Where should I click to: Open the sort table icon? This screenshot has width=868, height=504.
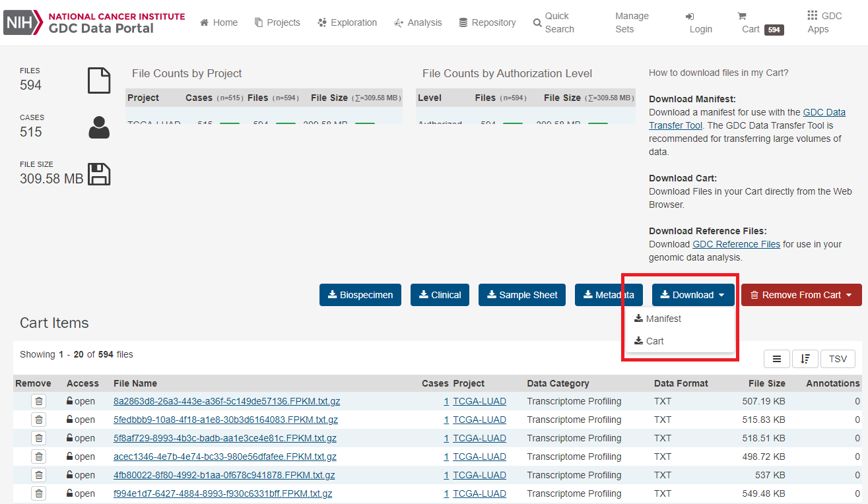[x=805, y=359]
